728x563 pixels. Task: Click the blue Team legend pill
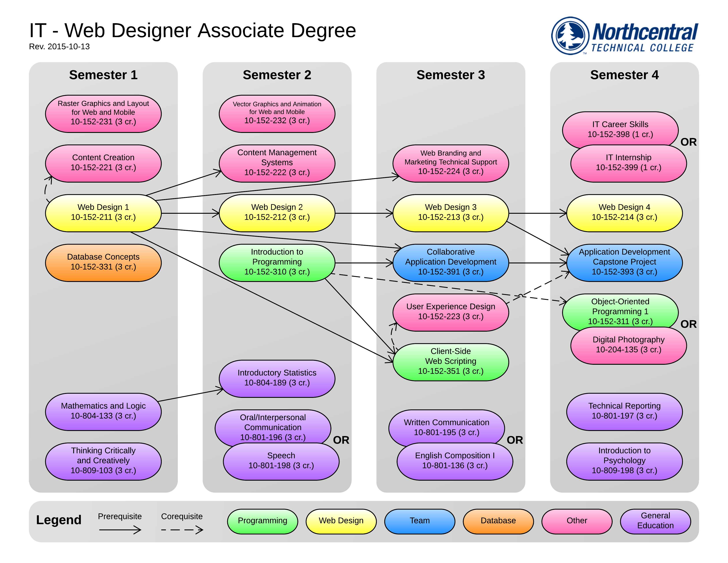[419, 521]
